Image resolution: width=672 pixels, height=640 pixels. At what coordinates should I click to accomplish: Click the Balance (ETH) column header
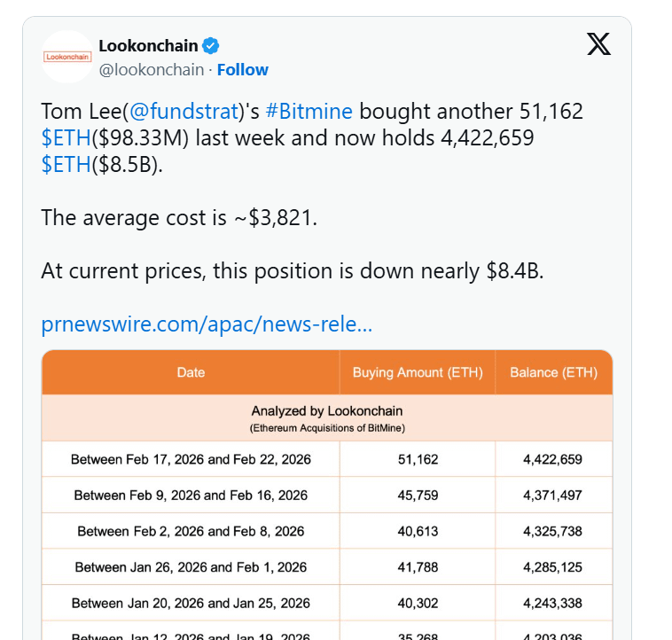tap(553, 373)
